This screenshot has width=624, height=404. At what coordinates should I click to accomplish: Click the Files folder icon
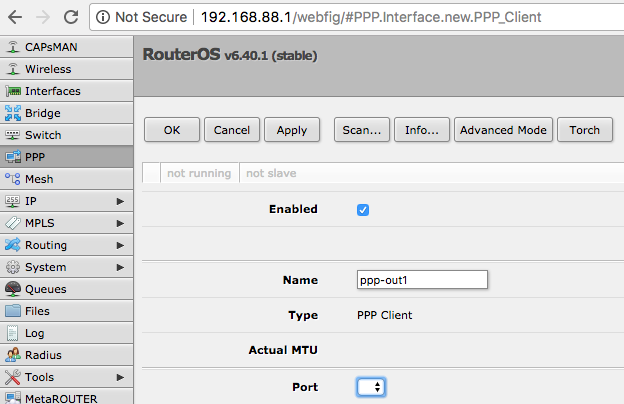13,311
